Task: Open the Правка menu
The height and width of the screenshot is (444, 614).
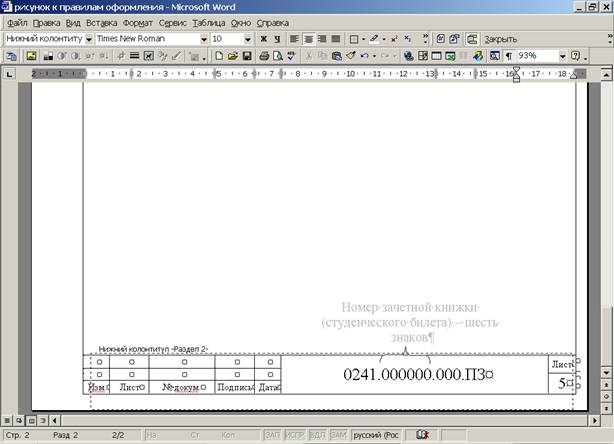Action: [x=47, y=23]
